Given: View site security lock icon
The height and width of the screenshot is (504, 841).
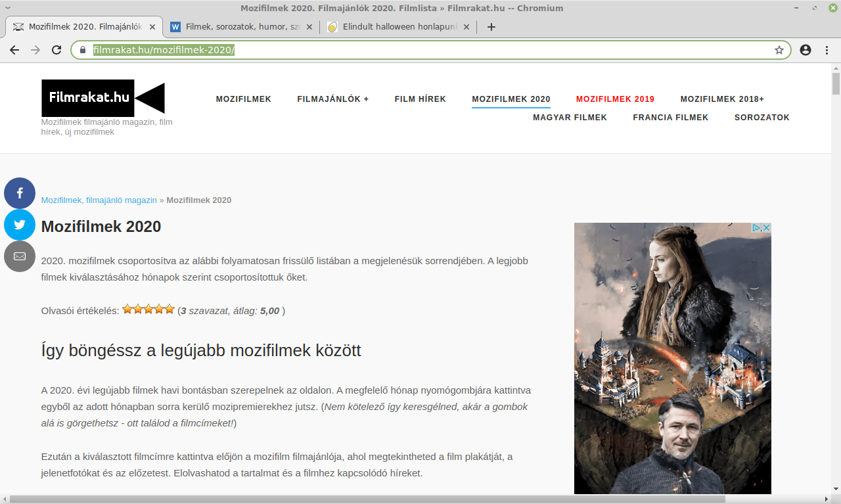Looking at the screenshot, I should 83,50.
